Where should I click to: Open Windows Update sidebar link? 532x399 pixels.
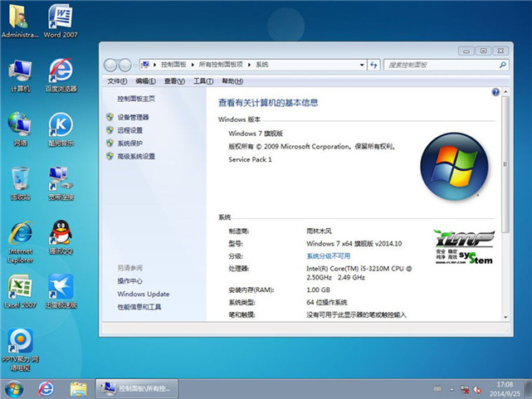point(144,294)
